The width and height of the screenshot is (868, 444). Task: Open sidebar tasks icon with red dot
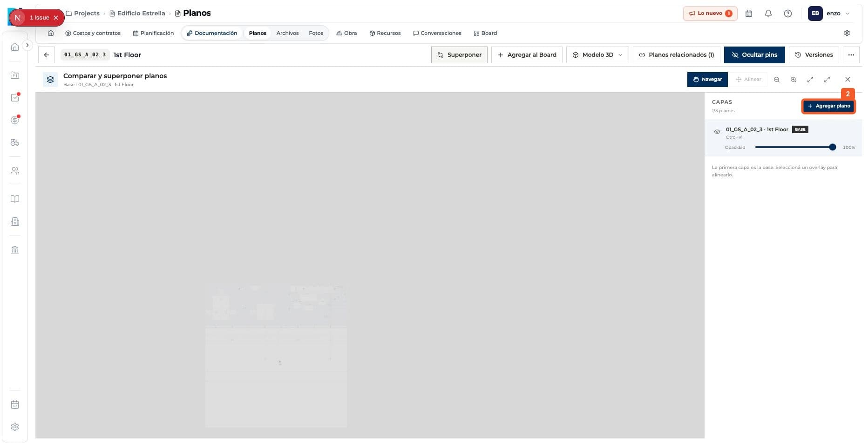coord(15,98)
